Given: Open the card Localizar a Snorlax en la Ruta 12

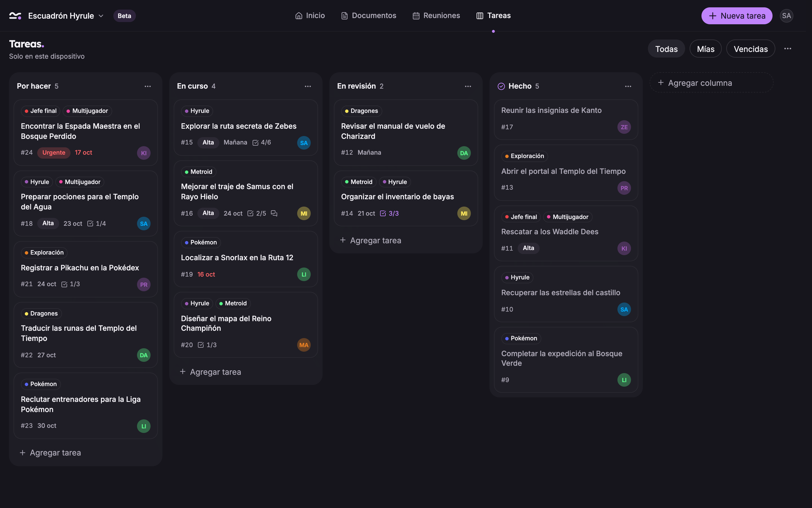Looking at the screenshot, I should (x=245, y=259).
